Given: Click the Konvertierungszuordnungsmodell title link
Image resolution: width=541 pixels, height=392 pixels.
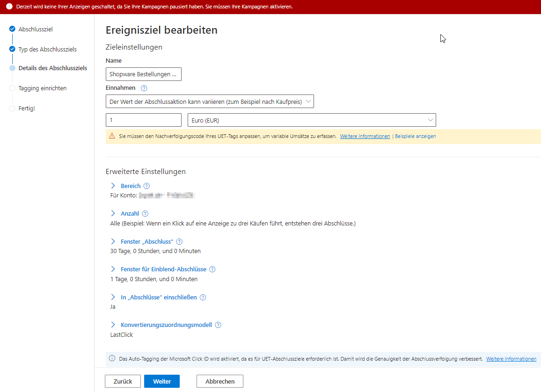Looking at the screenshot, I should tap(166, 325).
